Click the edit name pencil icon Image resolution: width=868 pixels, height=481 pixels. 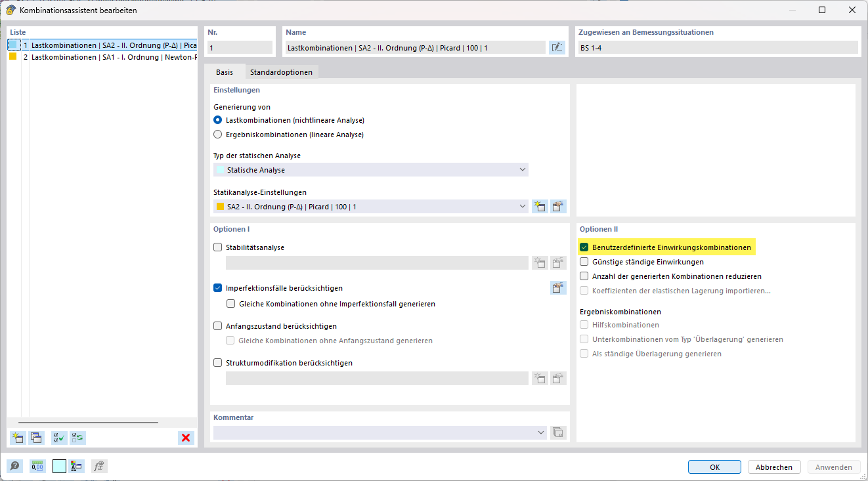click(x=557, y=47)
